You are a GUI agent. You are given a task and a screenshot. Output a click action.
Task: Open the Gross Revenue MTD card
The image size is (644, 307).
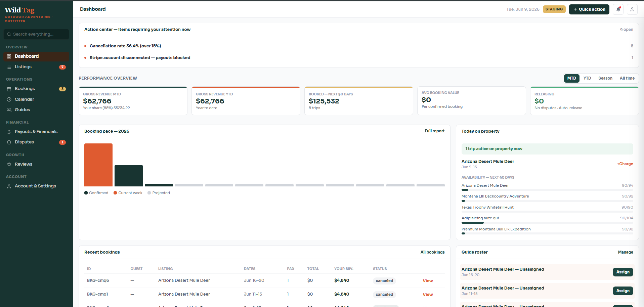coord(133,101)
